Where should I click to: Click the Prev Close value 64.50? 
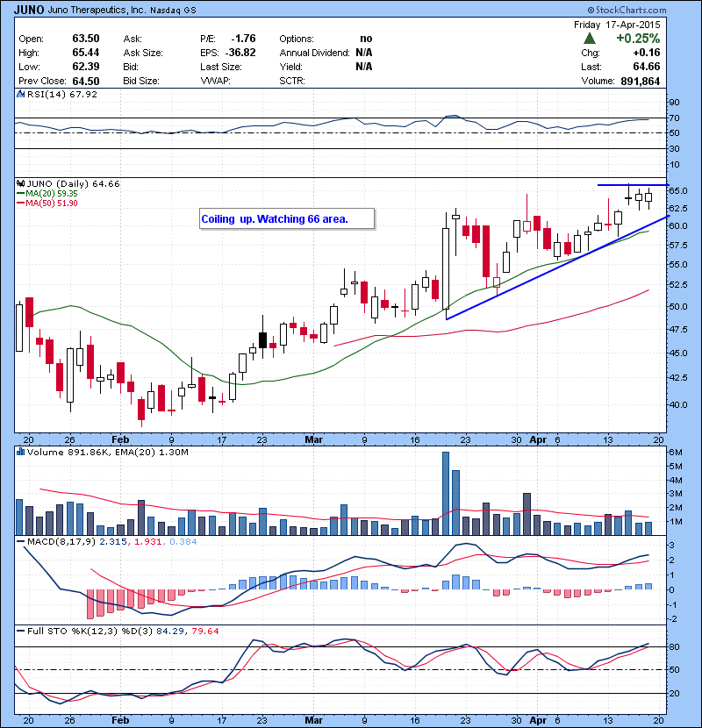86,81
